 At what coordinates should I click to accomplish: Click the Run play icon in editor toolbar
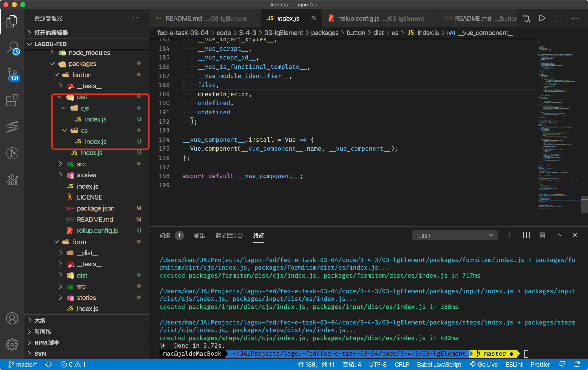tap(542, 18)
